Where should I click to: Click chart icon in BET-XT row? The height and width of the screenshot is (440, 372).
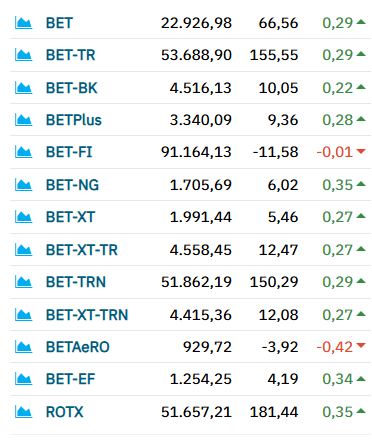pyautogui.click(x=24, y=217)
